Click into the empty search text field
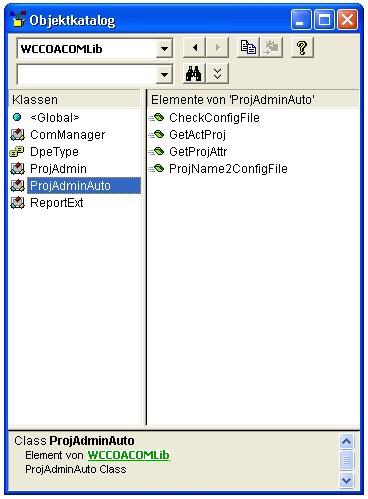 tap(87, 74)
